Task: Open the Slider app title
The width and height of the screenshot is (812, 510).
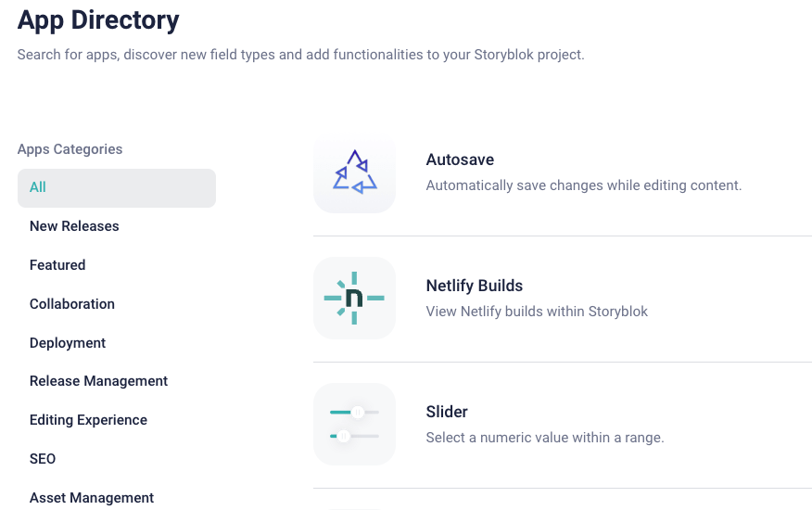Action: pos(447,412)
